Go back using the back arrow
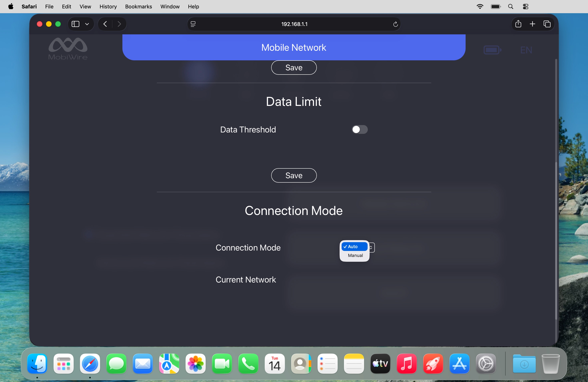Screen dimensions: 588x382 point(105,24)
